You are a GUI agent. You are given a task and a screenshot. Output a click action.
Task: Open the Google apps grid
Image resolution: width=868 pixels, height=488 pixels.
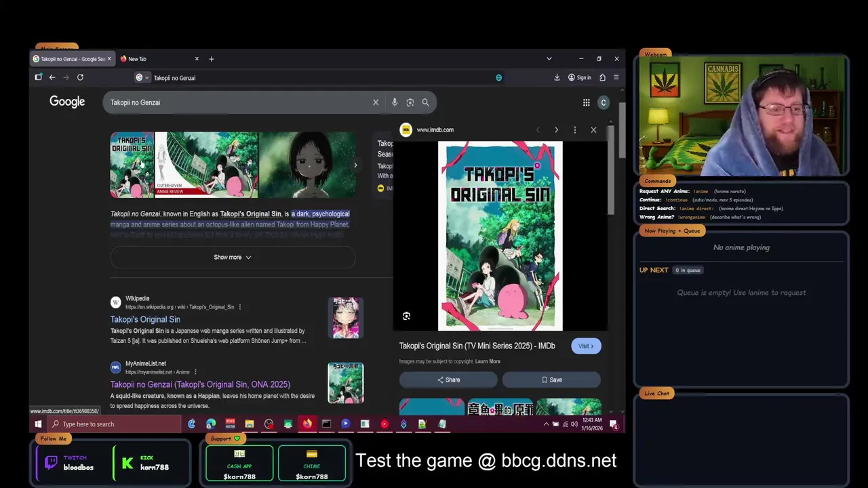(x=586, y=102)
